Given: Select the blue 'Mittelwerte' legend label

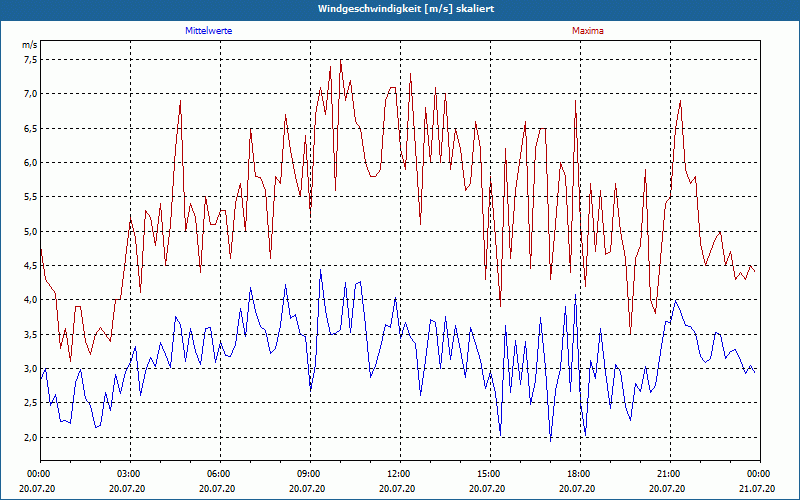Looking at the screenshot, I should tap(209, 31).
